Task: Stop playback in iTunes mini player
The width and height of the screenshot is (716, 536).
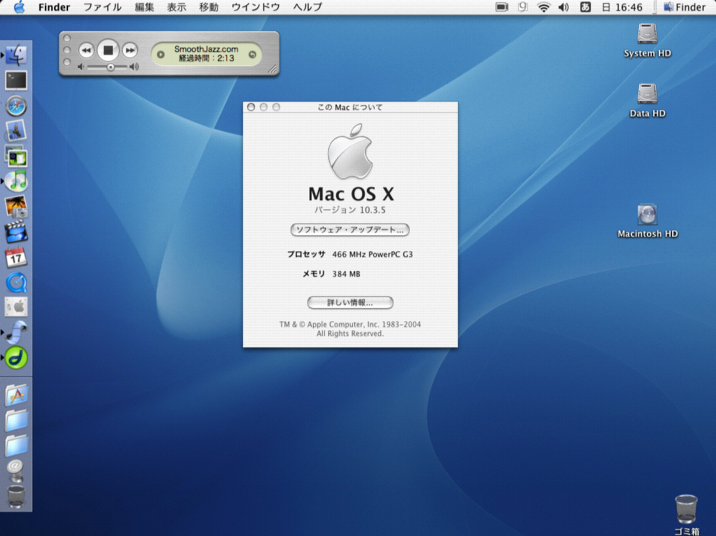Action: tap(108, 50)
